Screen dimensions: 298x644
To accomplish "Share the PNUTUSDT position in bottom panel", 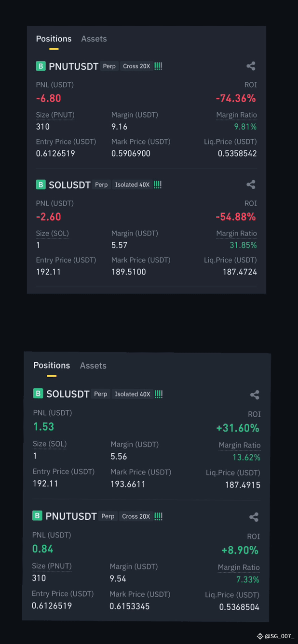I will [254, 517].
